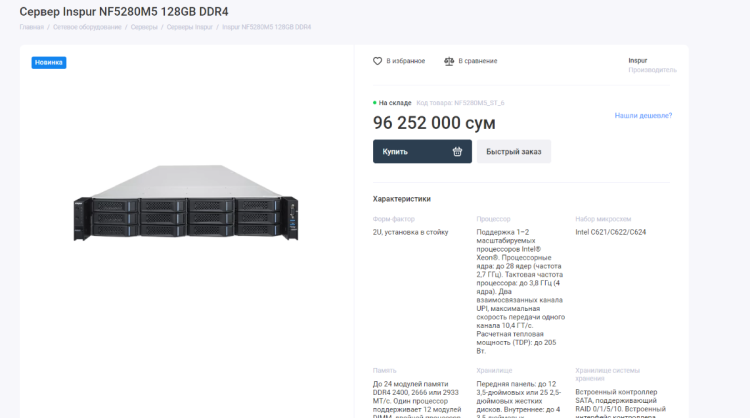Click the Inspur manufacturer name
This screenshot has width=750, height=418.
(638, 60)
